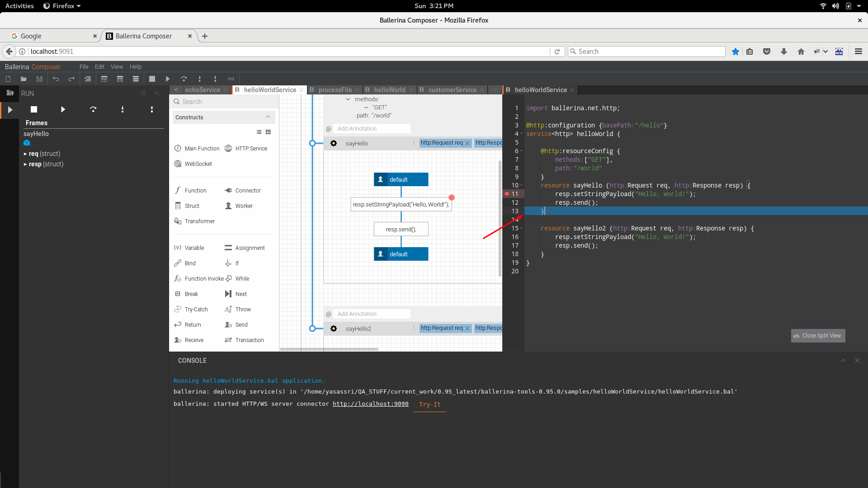Redo the last undone change
Image resolution: width=868 pixels, height=488 pixels.
tap(71, 79)
